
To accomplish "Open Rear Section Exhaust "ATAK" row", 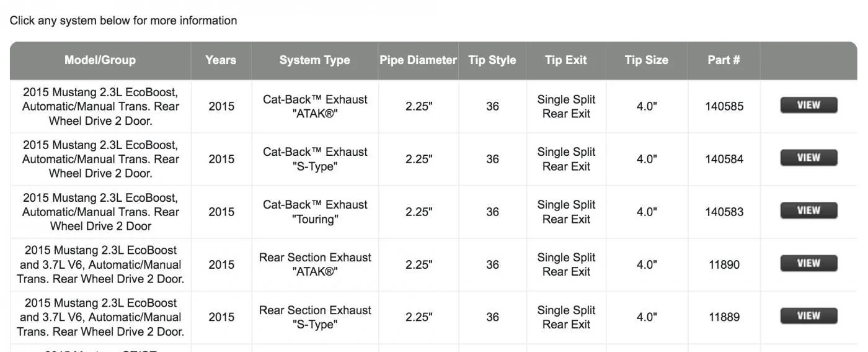I will (x=433, y=264).
